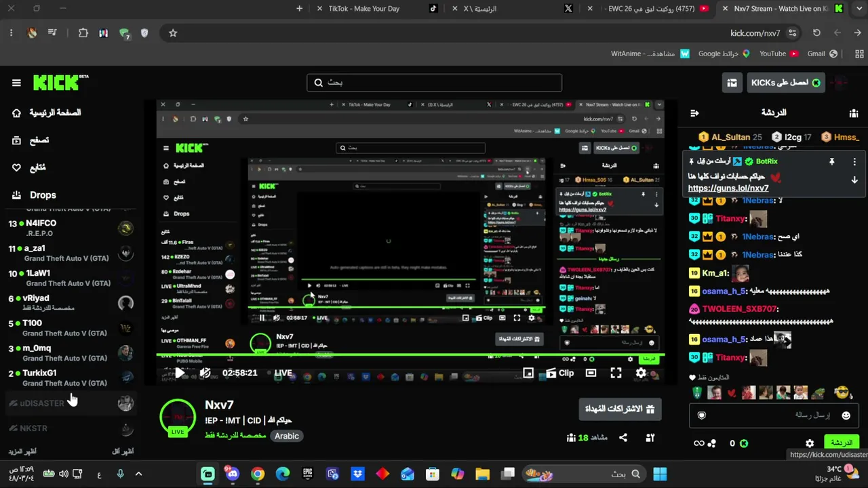Open the Following heart icon in sidebar
Screen dimensions: 868x488
(x=16, y=167)
